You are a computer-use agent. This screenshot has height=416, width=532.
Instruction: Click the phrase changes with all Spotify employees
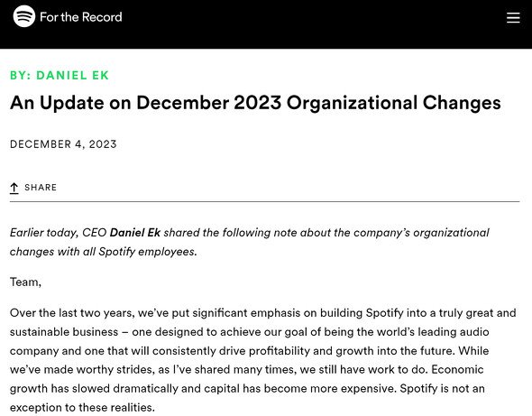point(103,252)
